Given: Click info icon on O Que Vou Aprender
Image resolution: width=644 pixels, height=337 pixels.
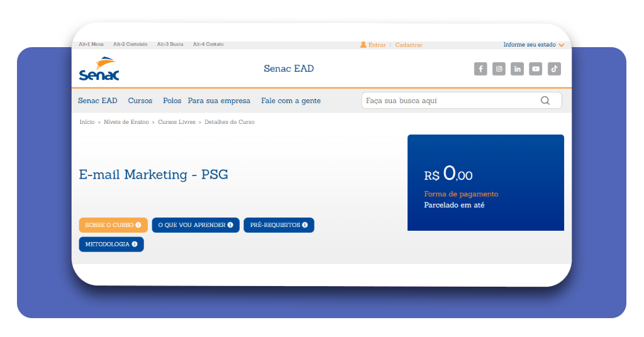Looking at the screenshot, I should (x=230, y=225).
